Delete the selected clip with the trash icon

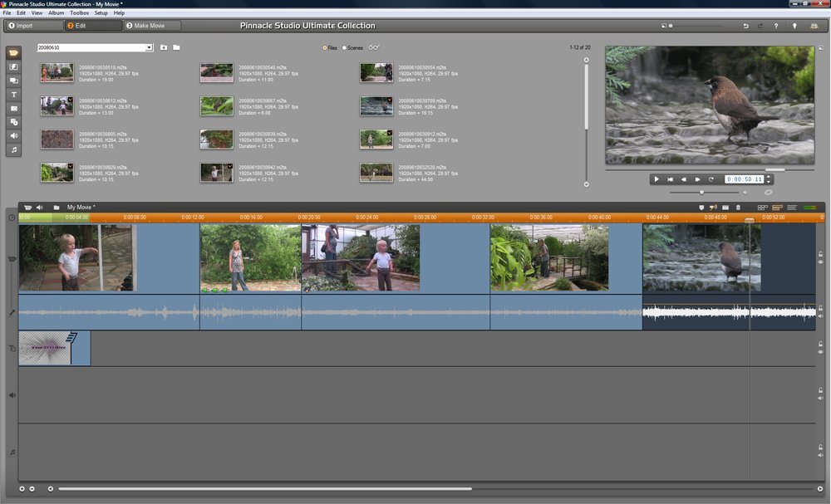738,208
